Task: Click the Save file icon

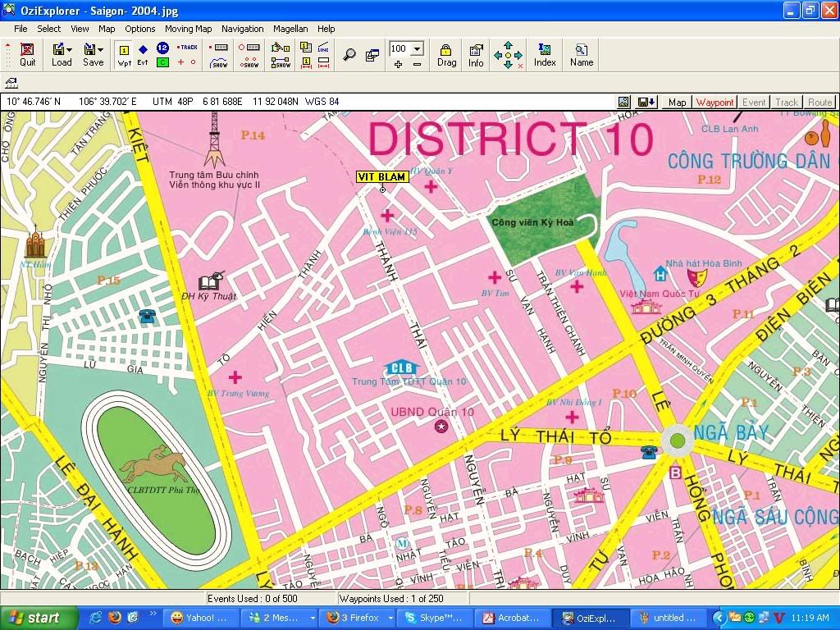Action: [x=89, y=49]
